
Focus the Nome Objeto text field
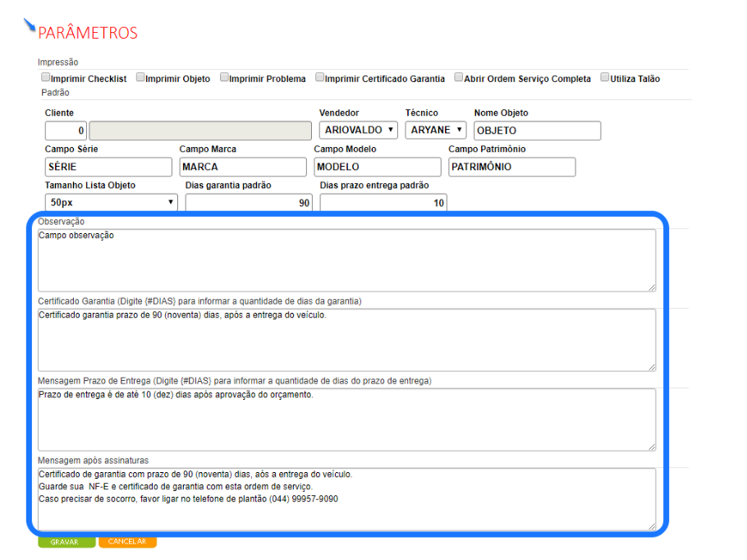point(537,131)
